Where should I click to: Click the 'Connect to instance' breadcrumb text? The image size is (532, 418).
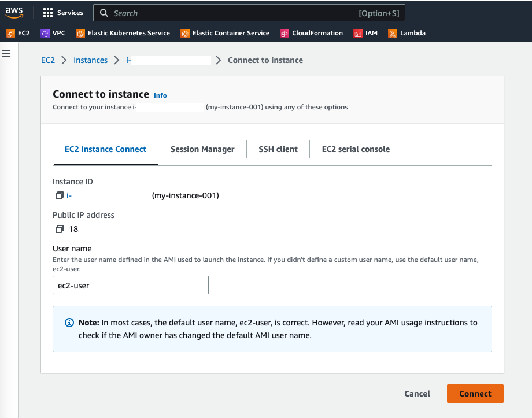coord(265,60)
